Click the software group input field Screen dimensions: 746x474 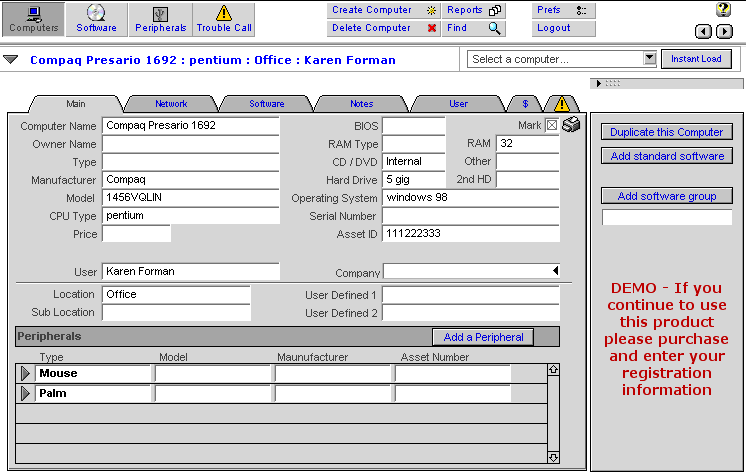(x=667, y=217)
